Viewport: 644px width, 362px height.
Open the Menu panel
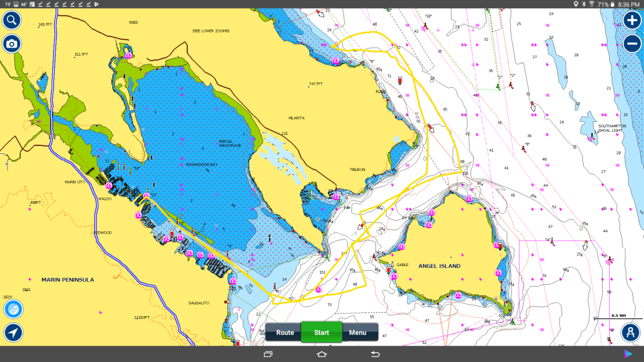[x=358, y=332]
